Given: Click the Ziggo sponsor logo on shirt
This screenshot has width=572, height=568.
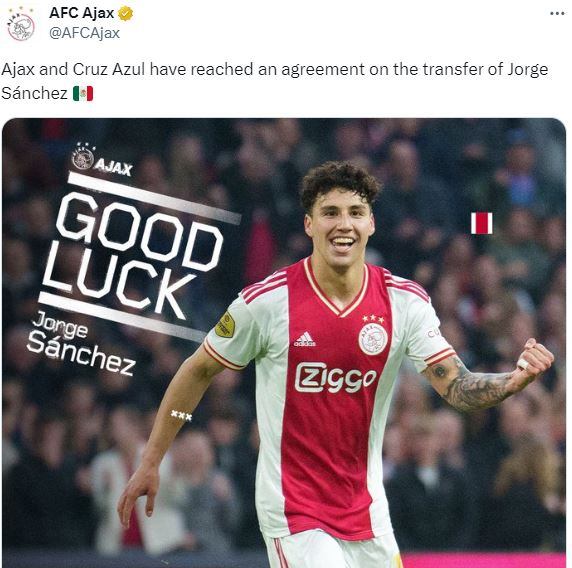Looking at the screenshot, I should pos(335,377).
